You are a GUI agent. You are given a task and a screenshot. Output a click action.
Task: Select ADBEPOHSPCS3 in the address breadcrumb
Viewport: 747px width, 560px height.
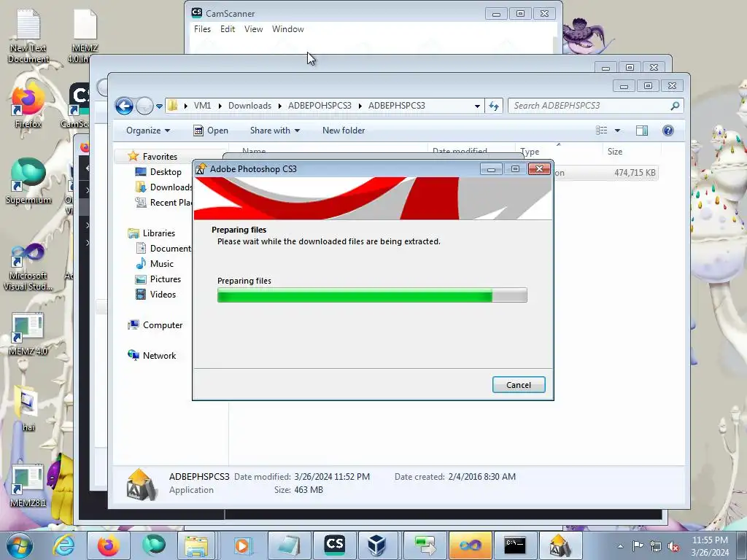tap(320, 106)
